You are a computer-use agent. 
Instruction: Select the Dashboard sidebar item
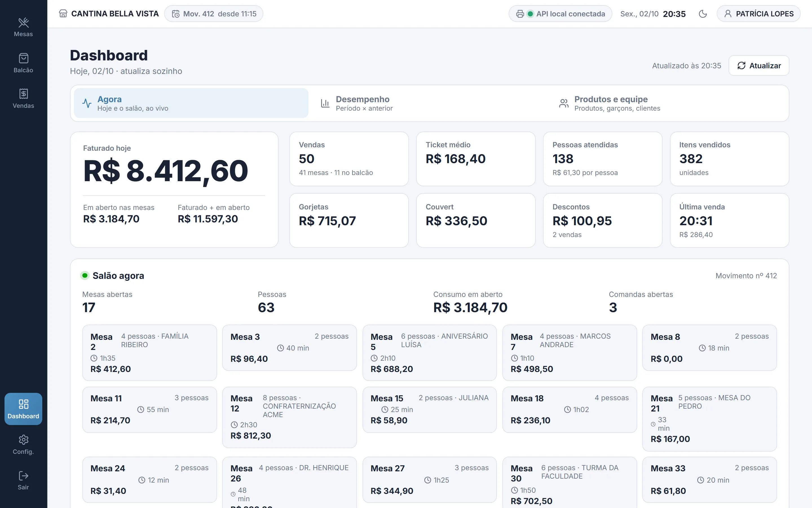[23, 409]
